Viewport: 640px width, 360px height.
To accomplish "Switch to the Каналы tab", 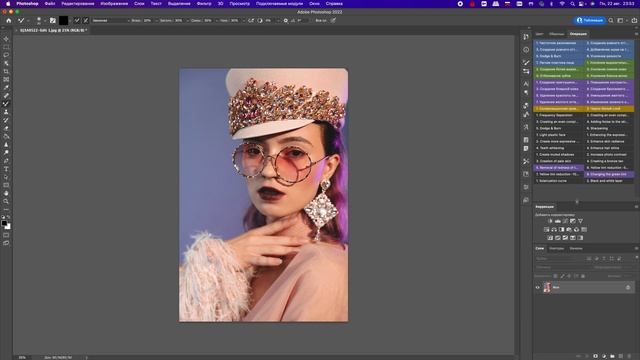I will (576, 248).
